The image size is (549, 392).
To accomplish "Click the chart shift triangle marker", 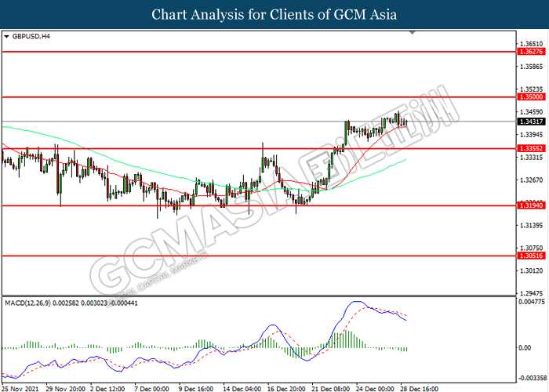I will pyautogui.click(x=412, y=33).
